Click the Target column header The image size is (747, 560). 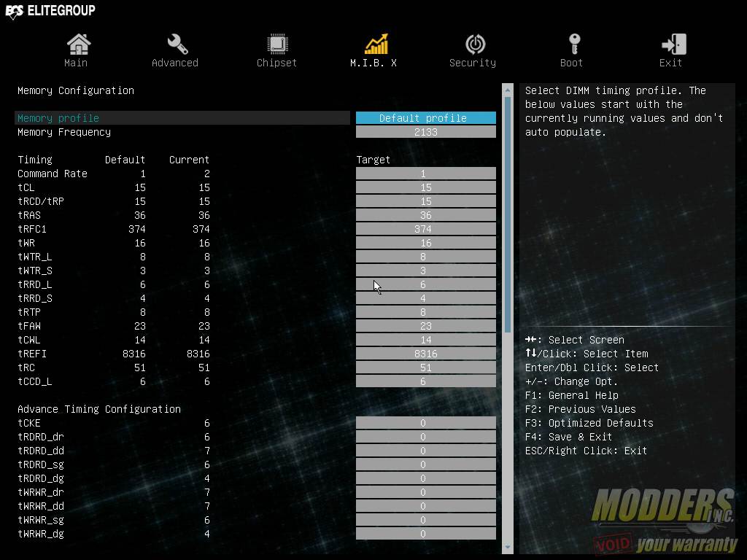(373, 160)
